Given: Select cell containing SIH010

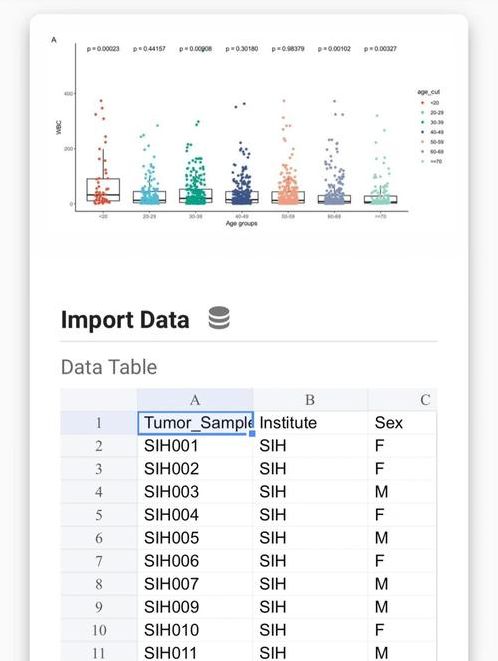Looking at the screenshot, I should tap(195, 630).
